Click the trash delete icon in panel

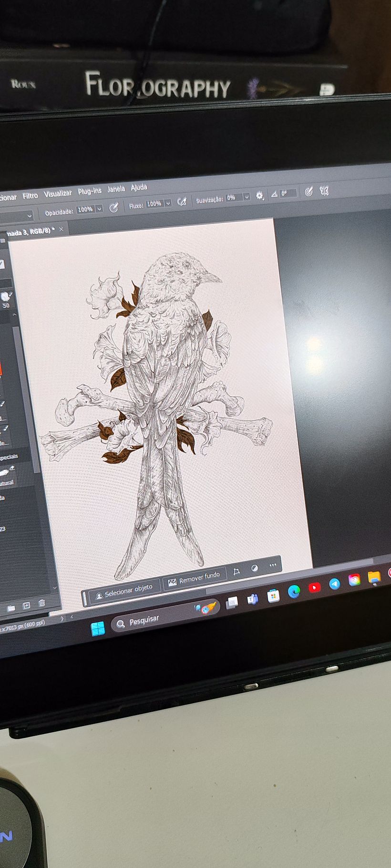[x=42, y=603]
